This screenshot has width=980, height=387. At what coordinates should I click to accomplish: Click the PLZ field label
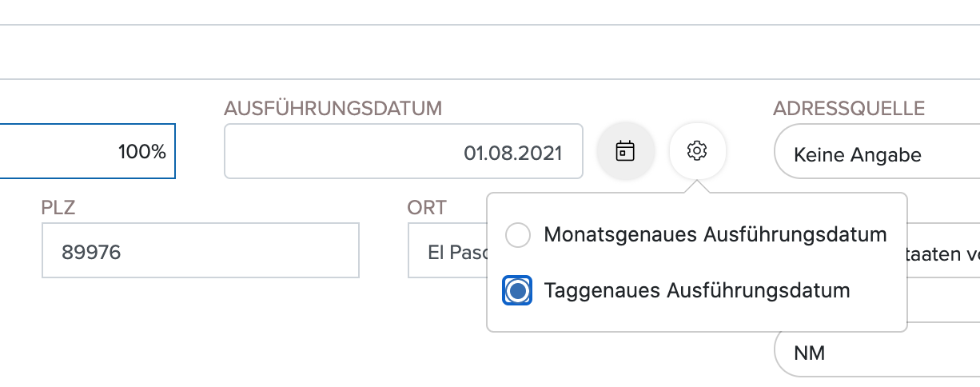[58, 209]
